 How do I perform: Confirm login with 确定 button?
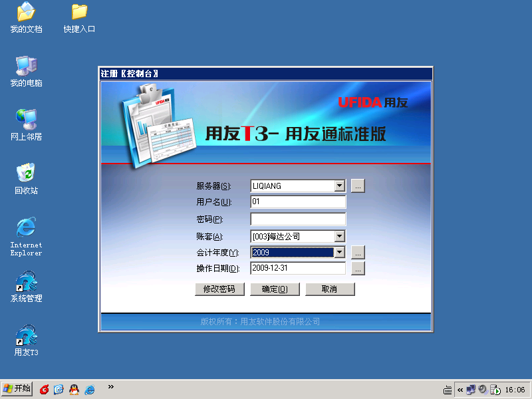(275, 289)
